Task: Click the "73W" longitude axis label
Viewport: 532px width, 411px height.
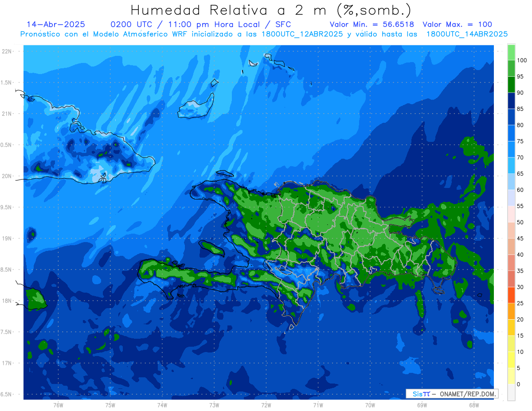Action: pyautogui.click(x=214, y=405)
